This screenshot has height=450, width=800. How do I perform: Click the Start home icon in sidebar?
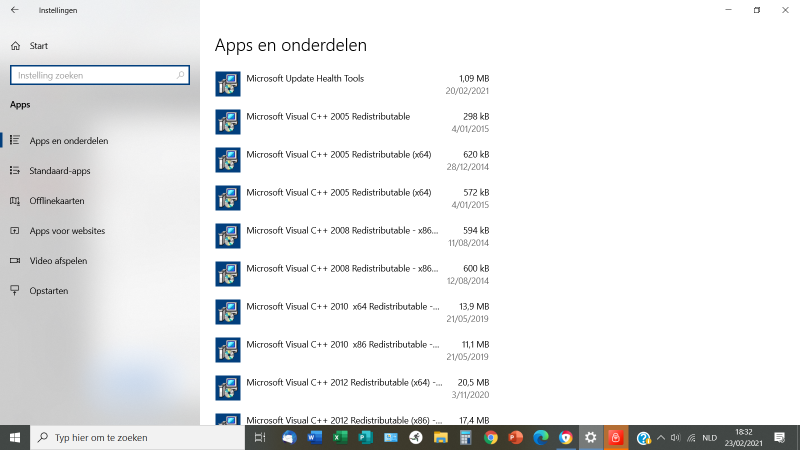[15, 46]
